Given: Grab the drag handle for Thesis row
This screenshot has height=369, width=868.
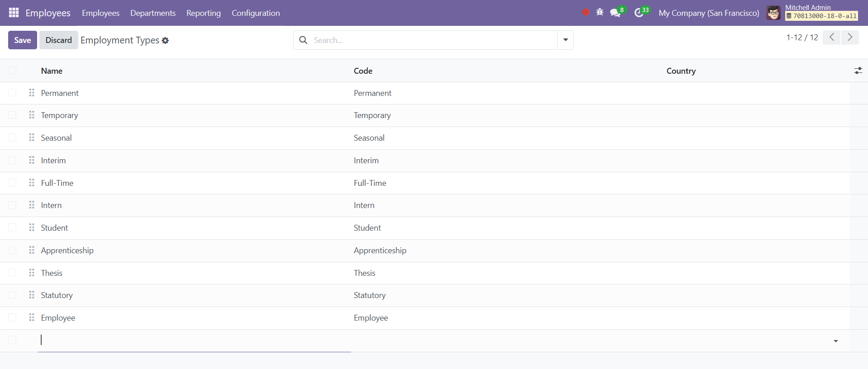Looking at the screenshot, I should coord(32,273).
